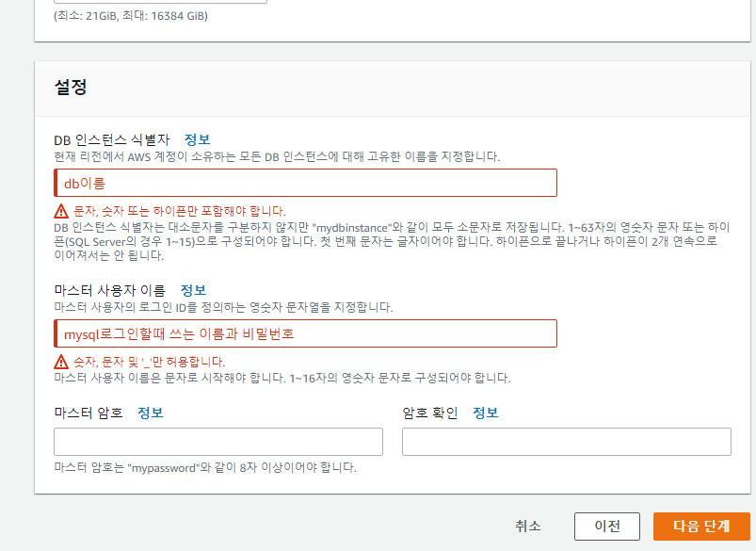Viewport: 756px width, 551px height.
Task: Click hint text about mypassword 8자 이상
Action: click(x=205, y=467)
